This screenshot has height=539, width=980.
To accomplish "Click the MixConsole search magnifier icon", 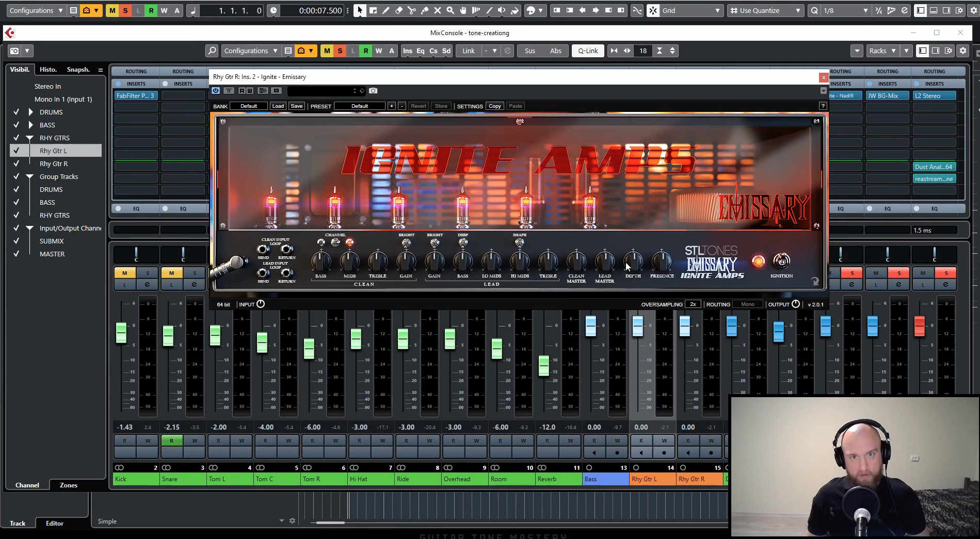I will 212,51.
